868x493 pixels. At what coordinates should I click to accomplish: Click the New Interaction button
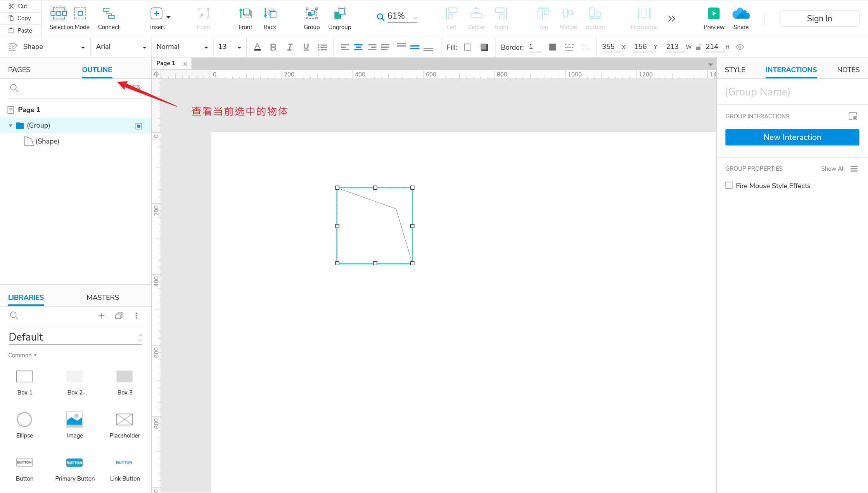792,137
